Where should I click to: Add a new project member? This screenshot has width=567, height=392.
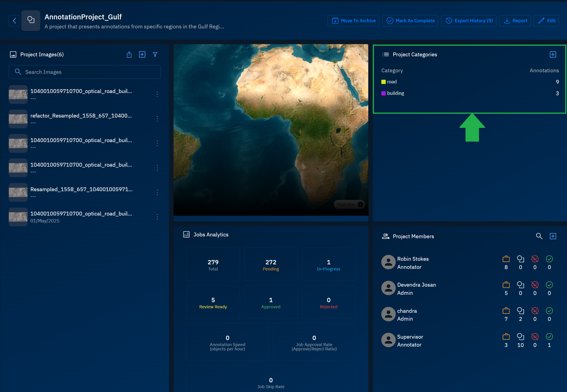coord(553,236)
